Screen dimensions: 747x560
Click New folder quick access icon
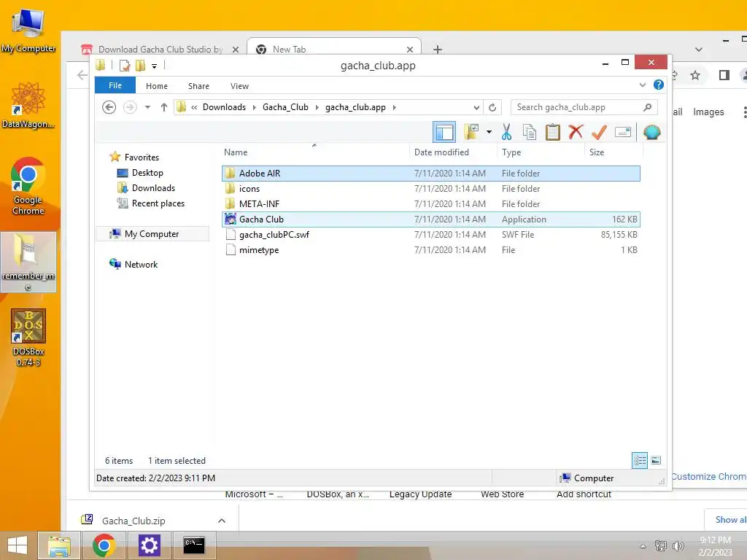141,65
